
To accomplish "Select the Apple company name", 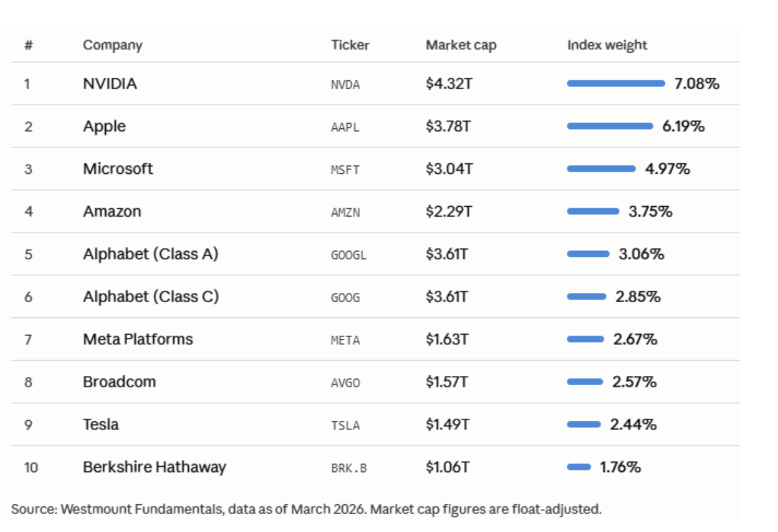I will point(104,126).
